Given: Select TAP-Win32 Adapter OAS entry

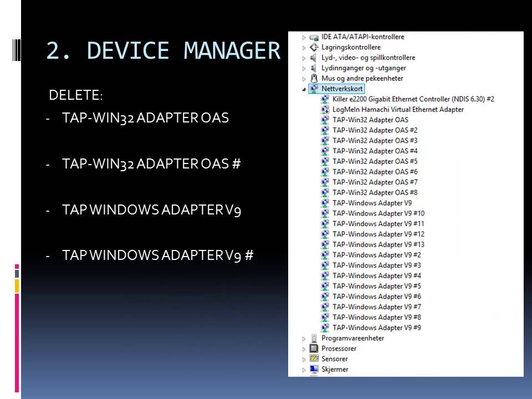Looking at the screenshot, I should pos(370,120).
